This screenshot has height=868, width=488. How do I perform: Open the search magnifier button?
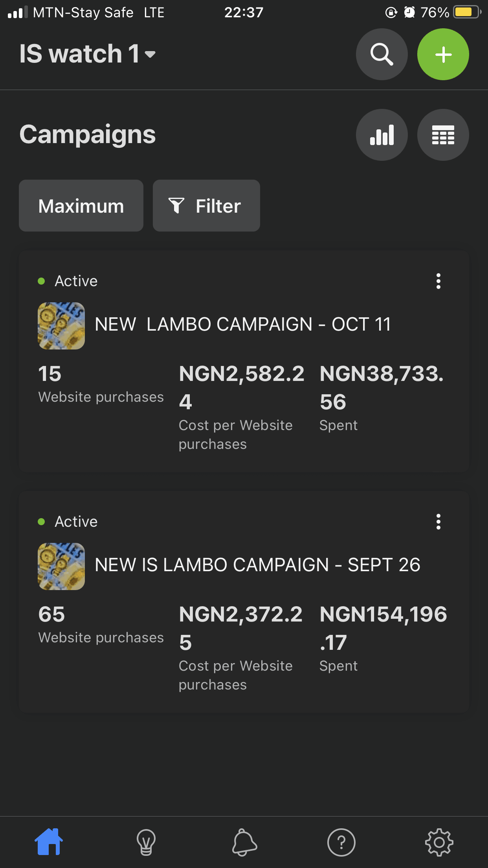(382, 54)
